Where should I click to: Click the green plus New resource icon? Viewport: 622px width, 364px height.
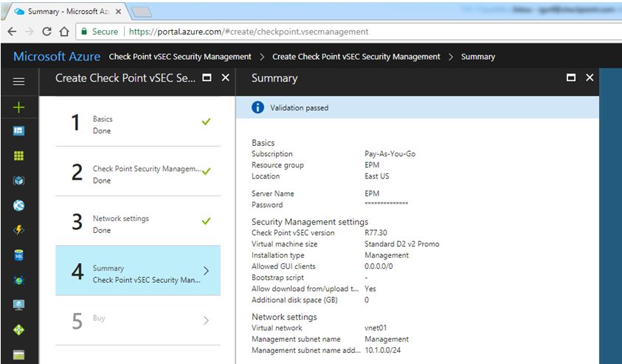coord(18,108)
